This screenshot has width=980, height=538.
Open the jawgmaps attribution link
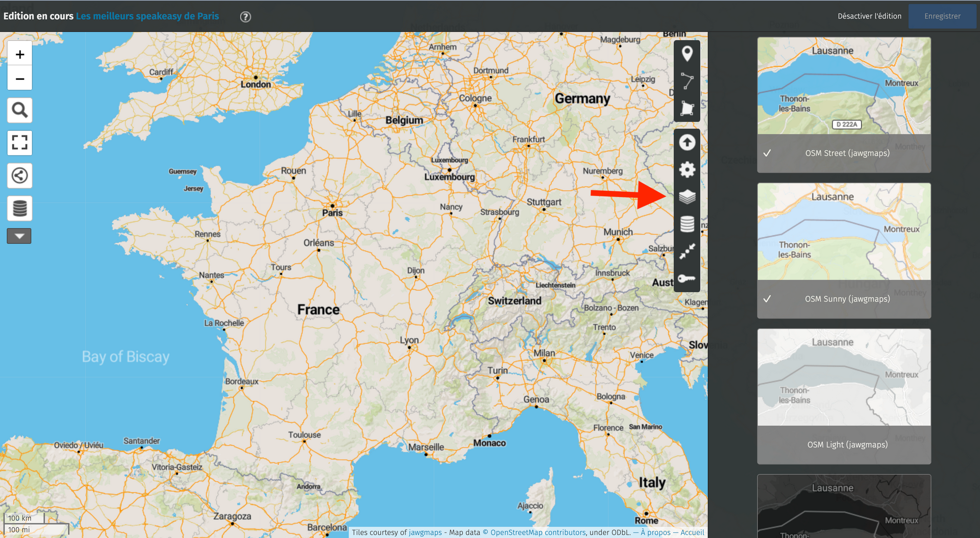(x=425, y=533)
